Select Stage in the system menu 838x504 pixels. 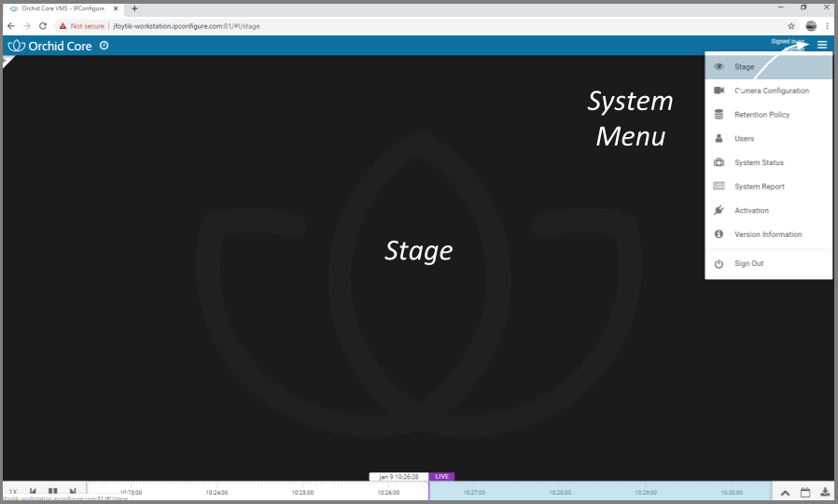769,67
